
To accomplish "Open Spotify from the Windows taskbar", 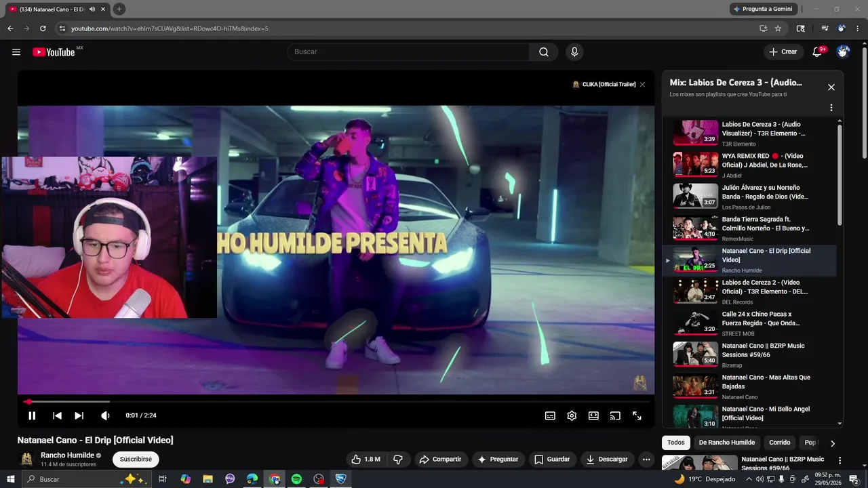I will click(x=296, y=479).
